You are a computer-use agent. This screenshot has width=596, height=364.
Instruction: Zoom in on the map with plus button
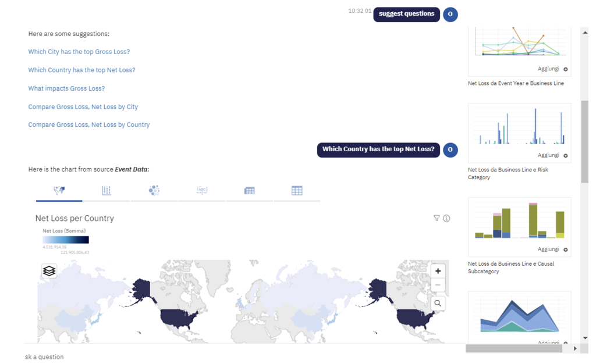tap(438, 271)
